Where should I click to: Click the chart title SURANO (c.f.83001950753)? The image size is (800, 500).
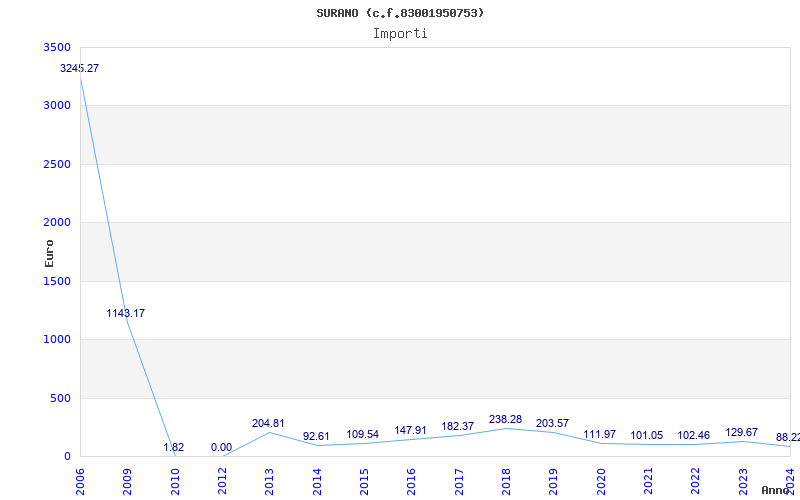(x=400, y=13)
